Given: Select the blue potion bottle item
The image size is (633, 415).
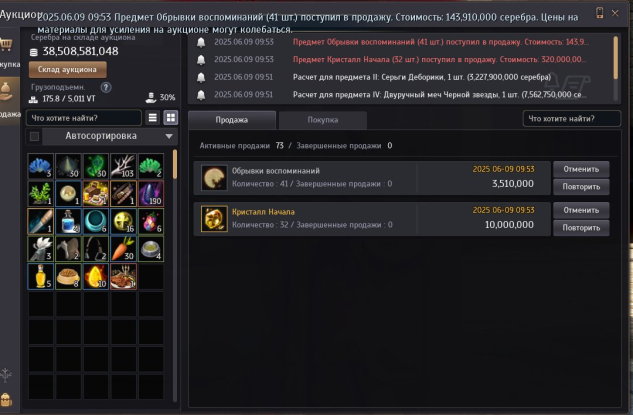Looking at the screenshot, I should tap(68, 221).
